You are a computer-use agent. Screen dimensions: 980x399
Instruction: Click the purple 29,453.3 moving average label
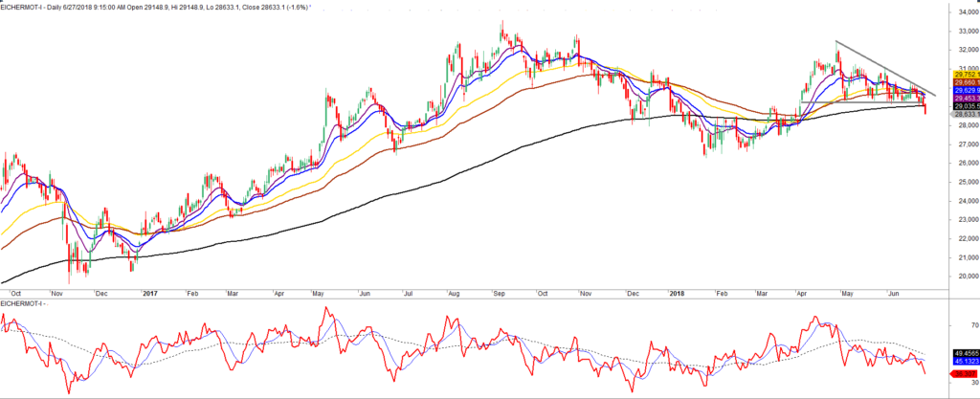click(x=966, y=99)
